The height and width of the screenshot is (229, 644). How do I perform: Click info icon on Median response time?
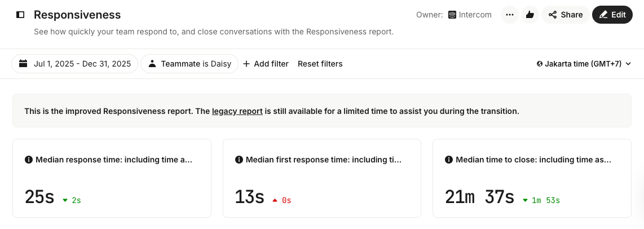pyautogui.click(x=29, y=160)
